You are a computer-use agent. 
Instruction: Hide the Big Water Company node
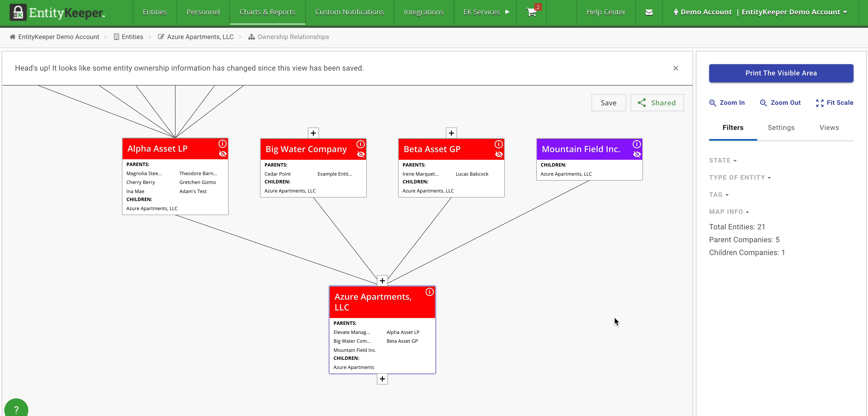tap(361, 154)
